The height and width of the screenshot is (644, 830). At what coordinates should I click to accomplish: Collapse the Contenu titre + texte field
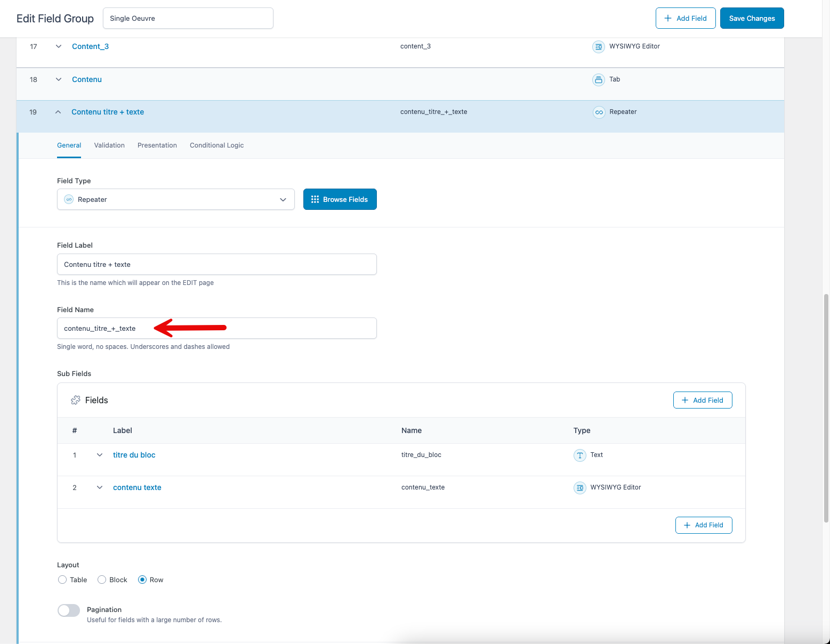pos(58,112)
